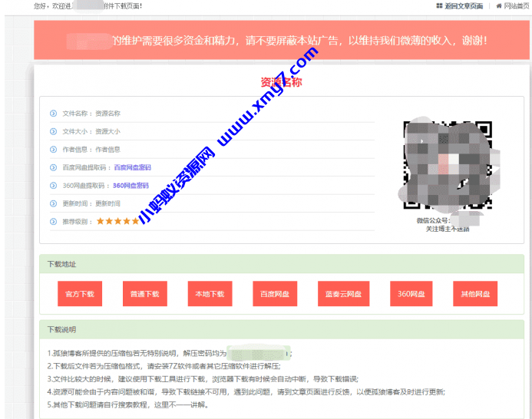The image size is (532, 419).
Task: Click the 文件大小：资源大小 row text
Action: 91,131
